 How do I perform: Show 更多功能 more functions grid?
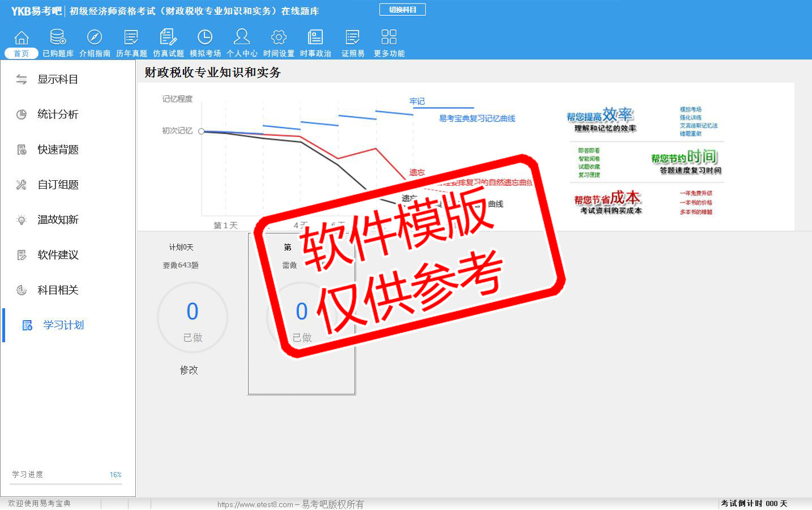(389, 43)
